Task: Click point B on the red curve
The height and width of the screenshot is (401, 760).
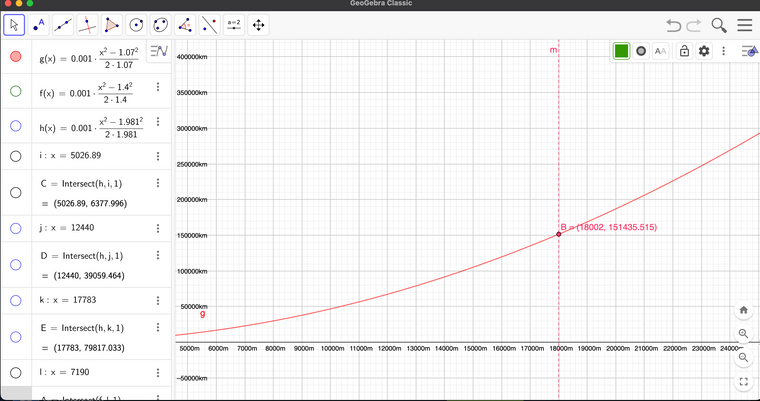Action: (558, 234)
